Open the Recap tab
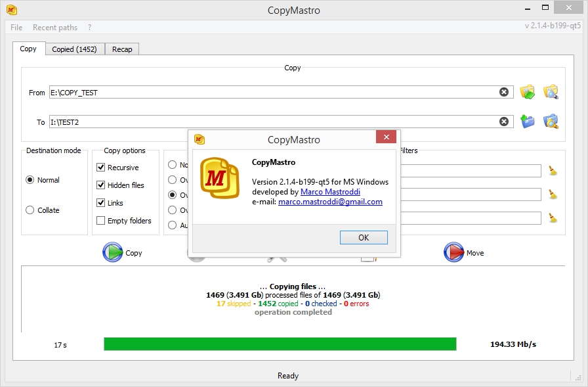Image resolution: width=588 pixels, height=387 pixels. [x=122, y=49]
